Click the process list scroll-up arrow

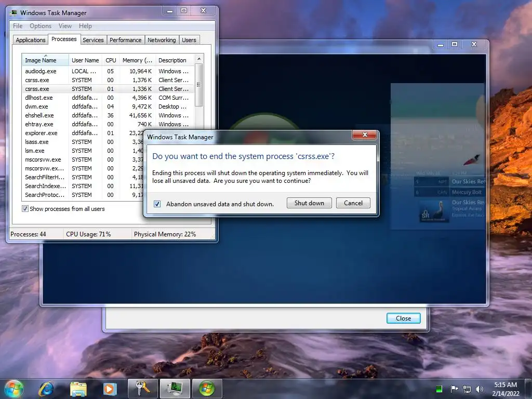(x=199, y=59)
